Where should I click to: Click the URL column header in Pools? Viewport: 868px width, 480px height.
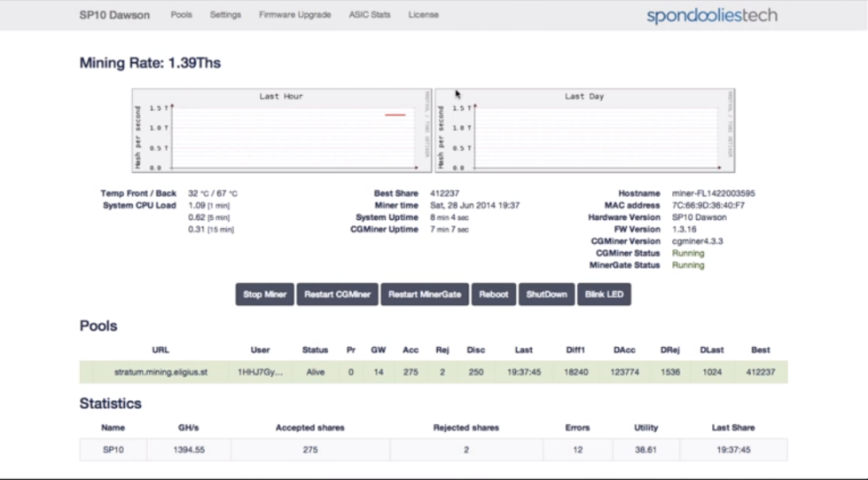click(160, 350)
